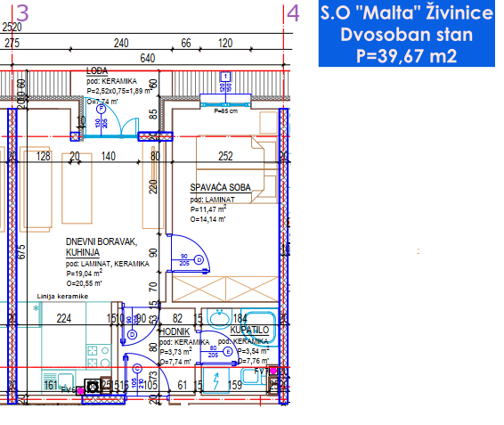Click the circled E bathroom door marker
Screen dimensions: 504x425
click(228, 352)
